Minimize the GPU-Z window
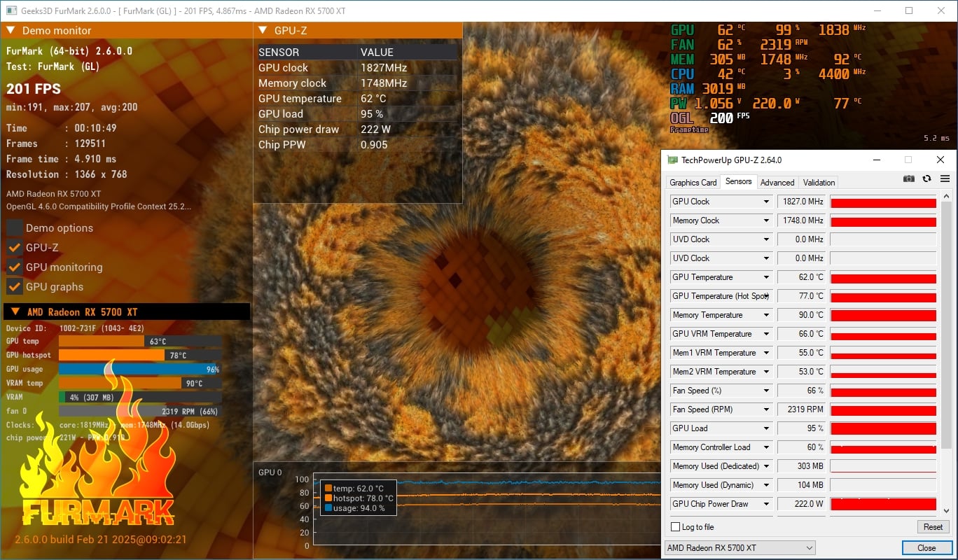 (876, 160)
